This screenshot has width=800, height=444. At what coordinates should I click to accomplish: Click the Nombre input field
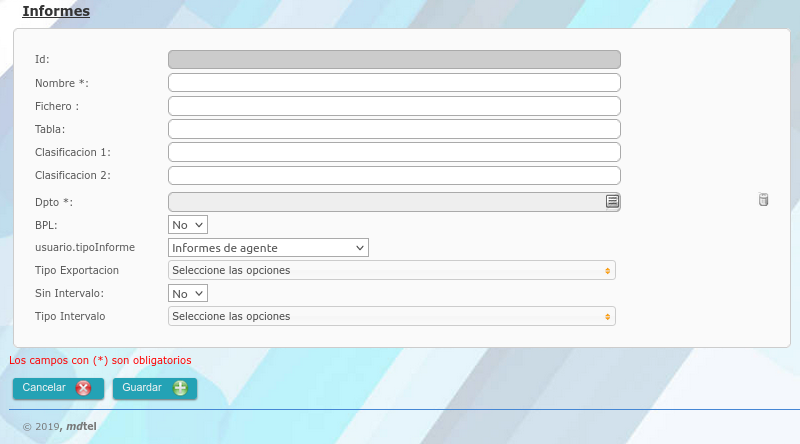[x=394, y=83]
